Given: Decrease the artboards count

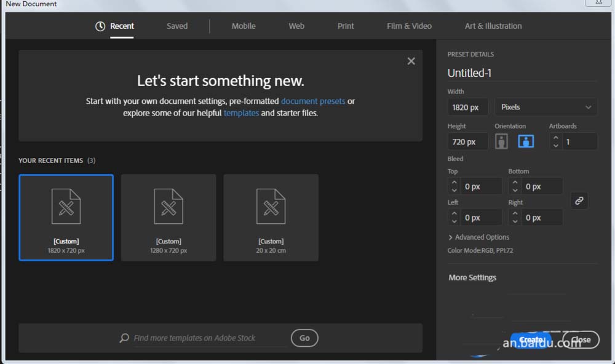Looking at the screenshot, I should 555,146.
